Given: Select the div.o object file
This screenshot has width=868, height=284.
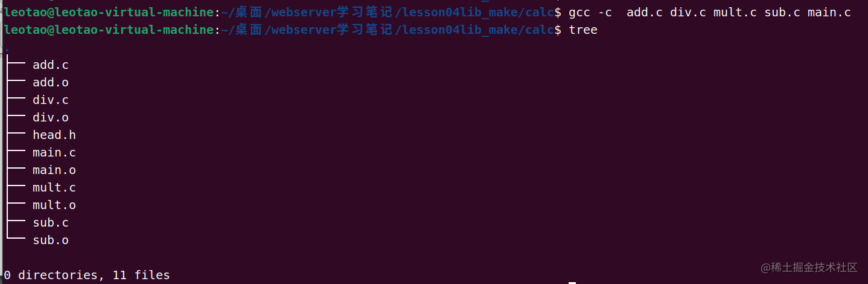Looking at the screenshot, I should pyautogui.click(x=51, y=117).
